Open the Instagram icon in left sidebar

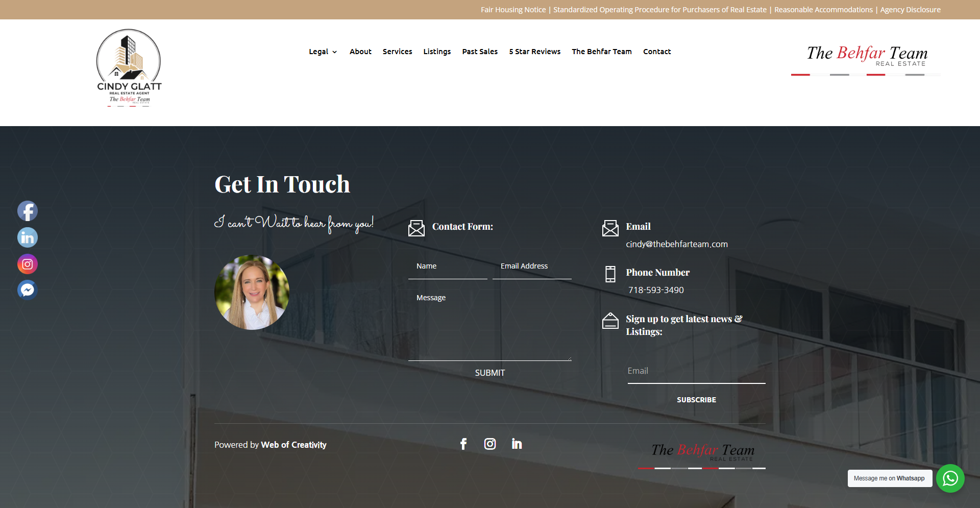click(x=28, y=264)
